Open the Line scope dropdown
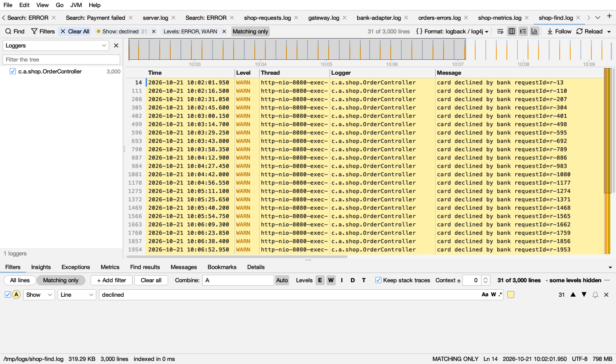616x364 pixels. point(77,295)
